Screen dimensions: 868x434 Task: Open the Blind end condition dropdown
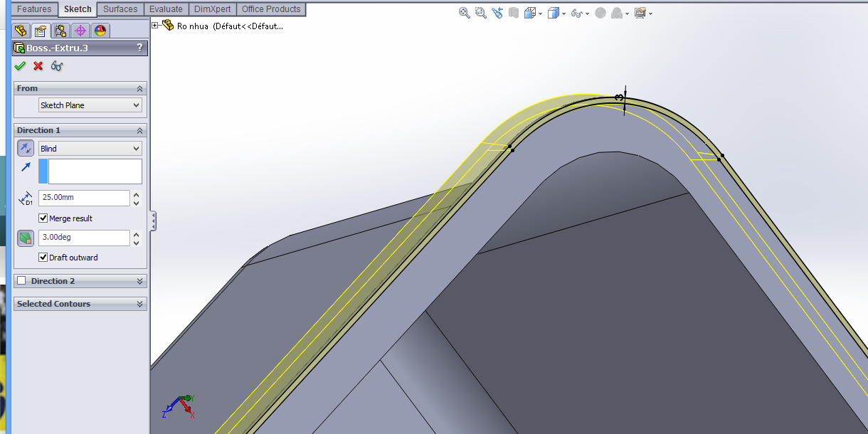[x=90, y=149]
